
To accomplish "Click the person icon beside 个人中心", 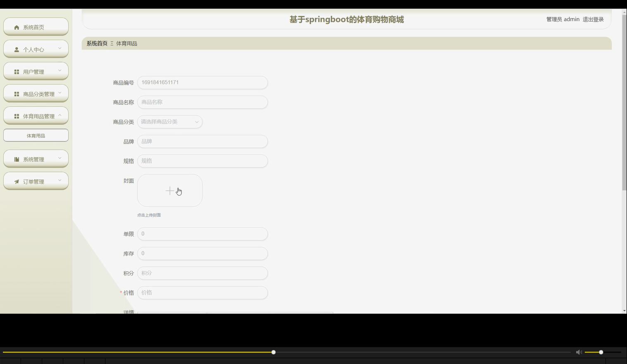I will [x=17, y=50].
